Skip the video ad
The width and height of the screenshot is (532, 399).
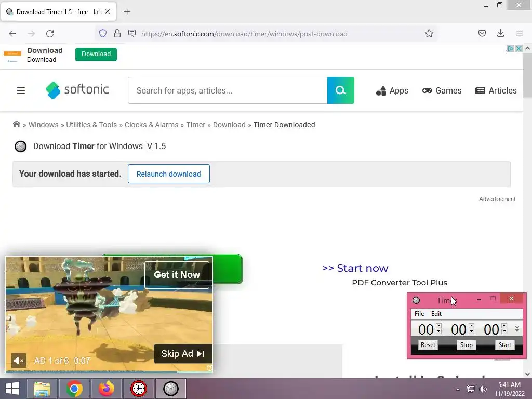[183, 353]
